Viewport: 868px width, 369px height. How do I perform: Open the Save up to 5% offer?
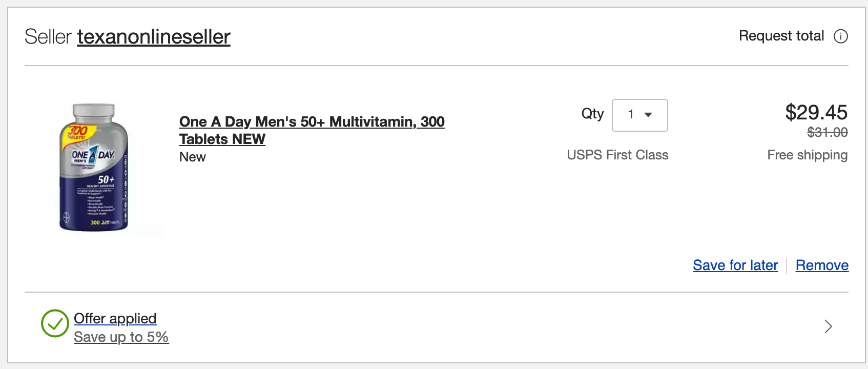pos(121,337)
